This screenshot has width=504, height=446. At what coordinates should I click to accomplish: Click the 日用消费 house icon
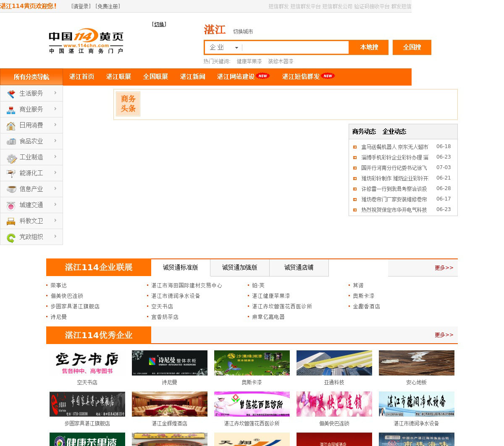tap(11, 126)
